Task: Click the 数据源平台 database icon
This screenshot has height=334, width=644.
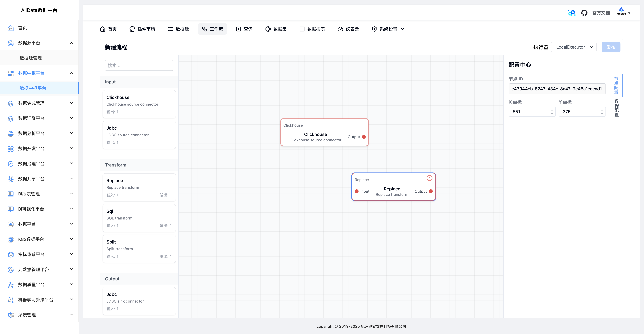Action: (x=10, y=43)
